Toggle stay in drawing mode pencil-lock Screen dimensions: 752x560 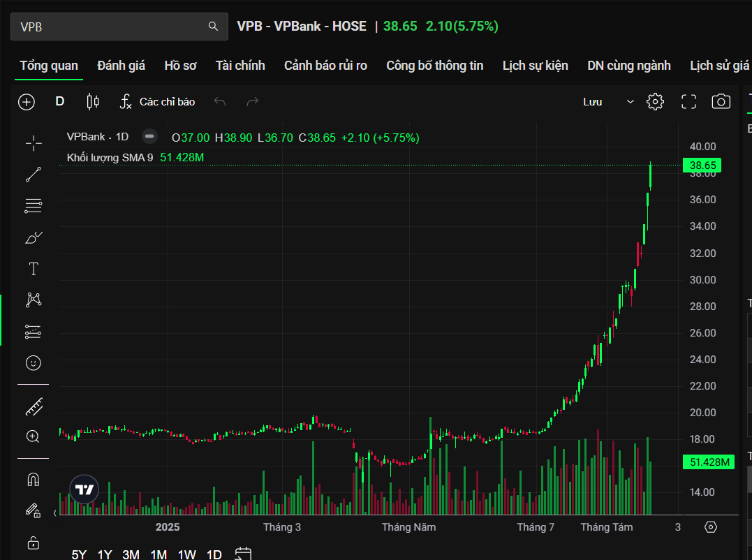tap(34, 510)
